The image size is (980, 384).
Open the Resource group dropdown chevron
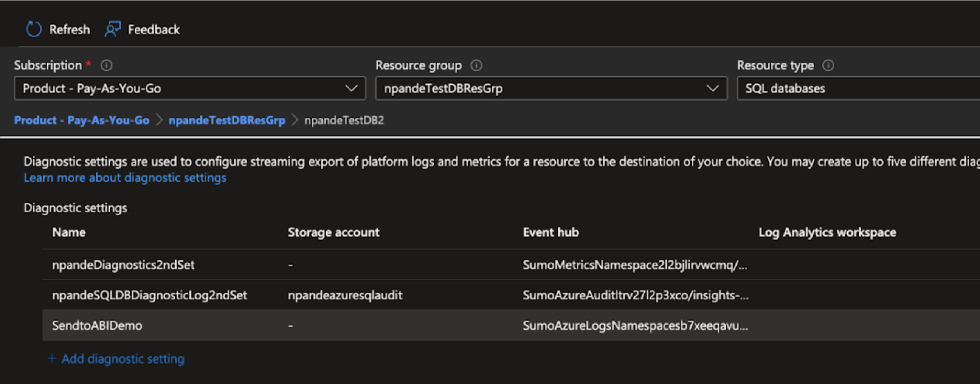point(712,88)
